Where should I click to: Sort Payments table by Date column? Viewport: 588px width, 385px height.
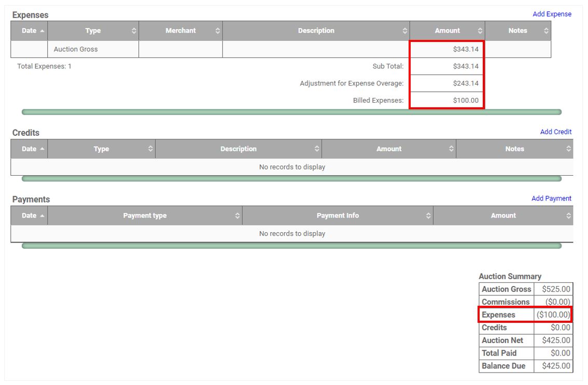[x=29, y=216]
